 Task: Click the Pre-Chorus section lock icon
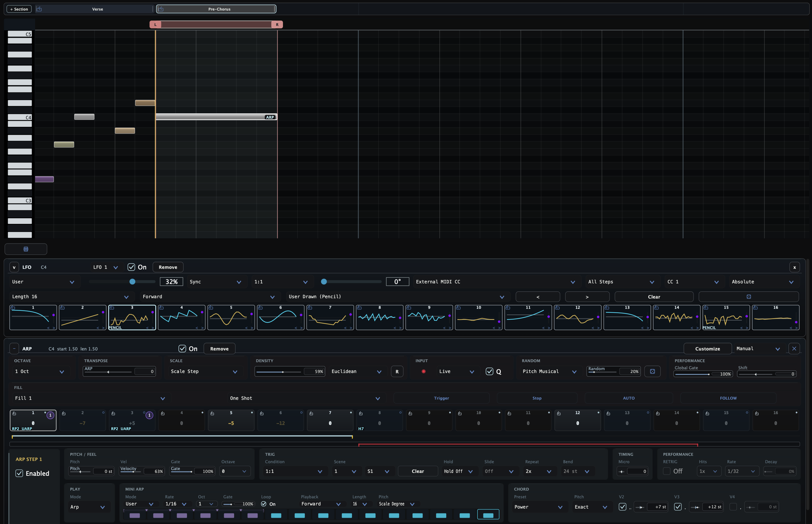pyautogui.click(x=161, y=9)
